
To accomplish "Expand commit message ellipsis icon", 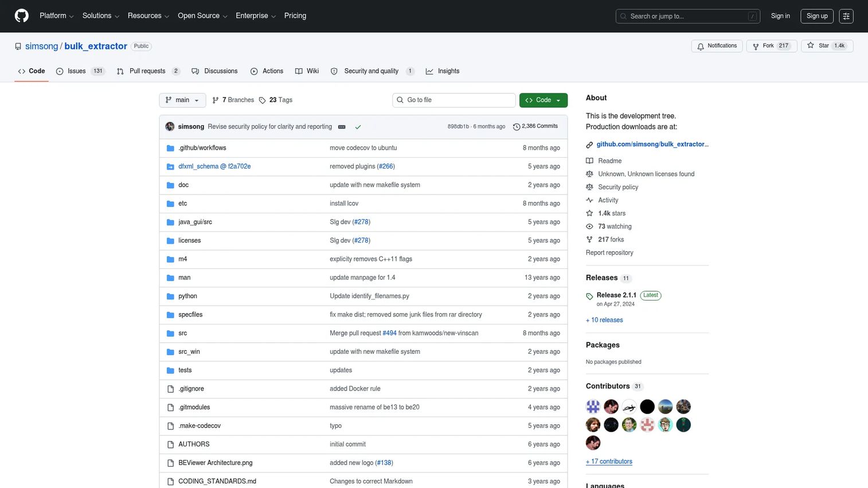I will (x=342, y=127).
